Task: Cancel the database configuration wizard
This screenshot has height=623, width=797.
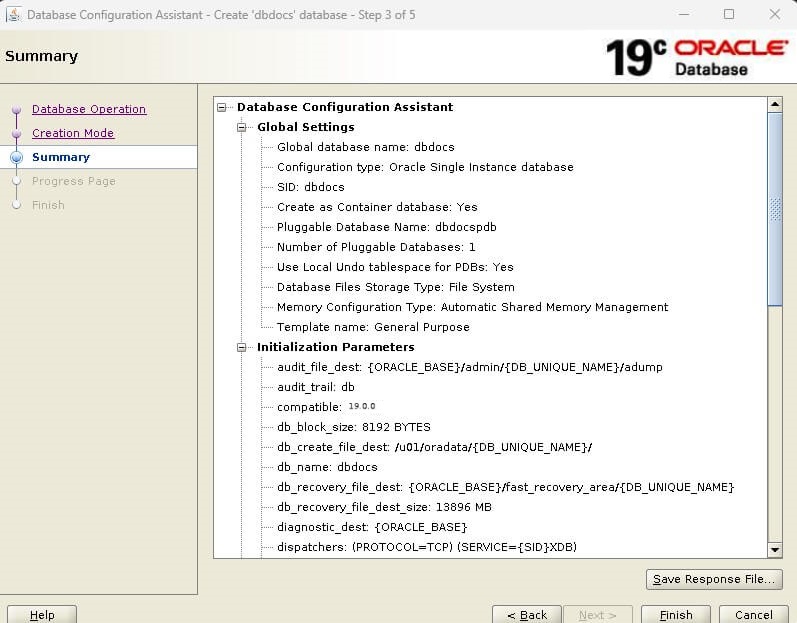Action: coord(753,614)
